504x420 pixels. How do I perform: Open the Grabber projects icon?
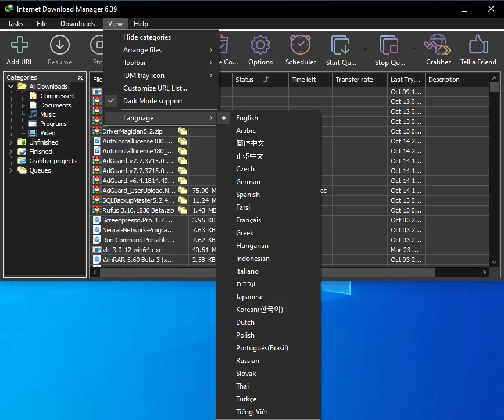coord(22,161)
